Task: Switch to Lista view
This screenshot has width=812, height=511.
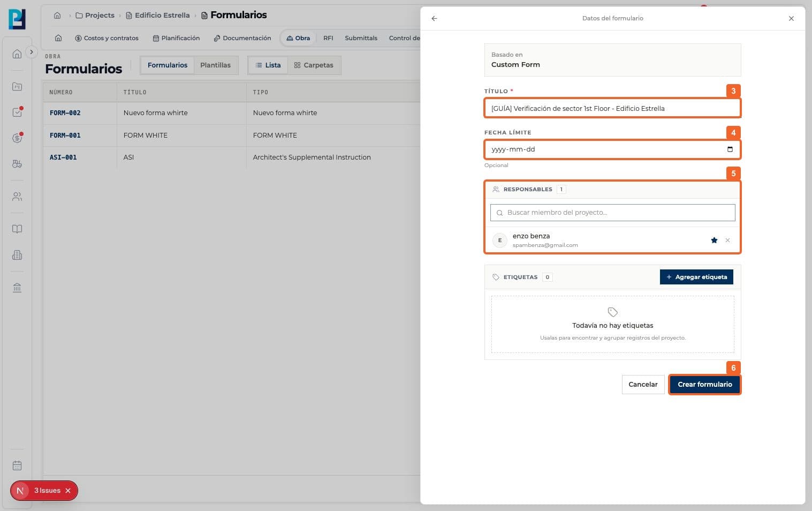Action: [268, 65]
